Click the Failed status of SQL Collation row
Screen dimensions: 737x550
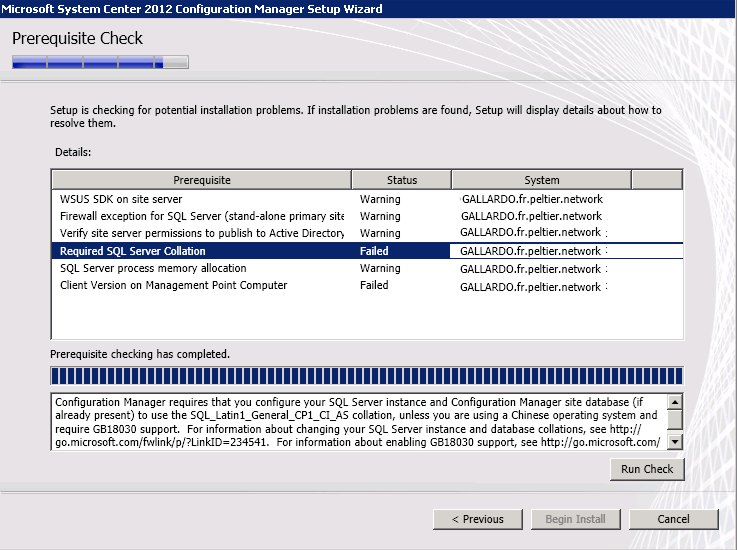[374, 251]
